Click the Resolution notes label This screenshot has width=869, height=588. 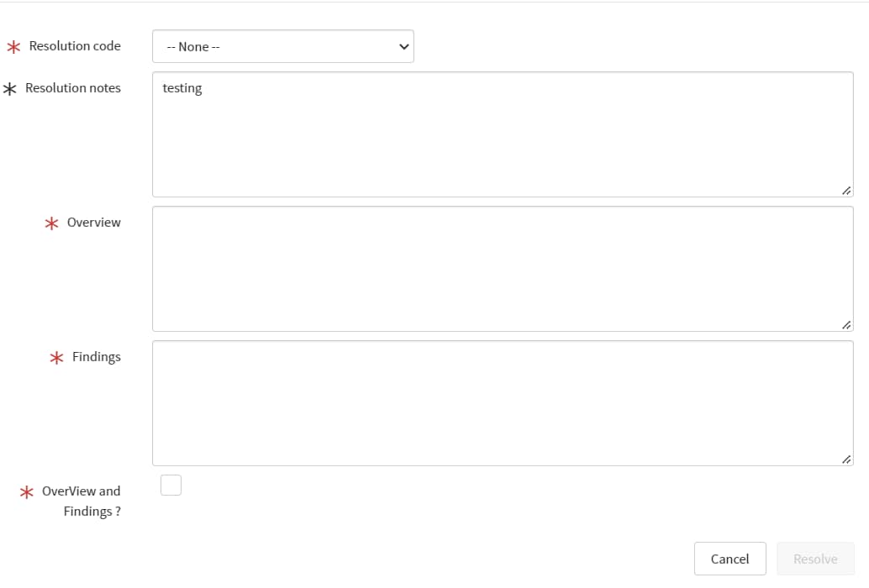73,88
